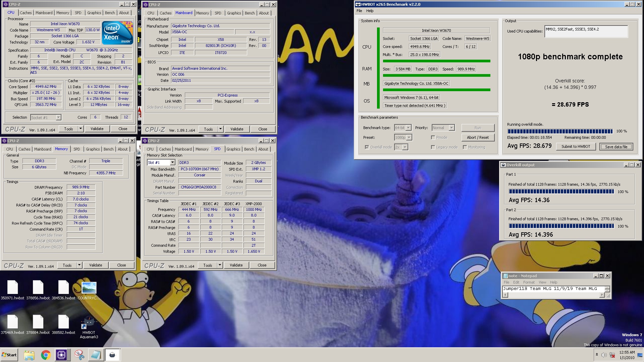Open 378856.hwbot desktop file
The height and width of the screenshot is (362, 644).
coord(38,290)
